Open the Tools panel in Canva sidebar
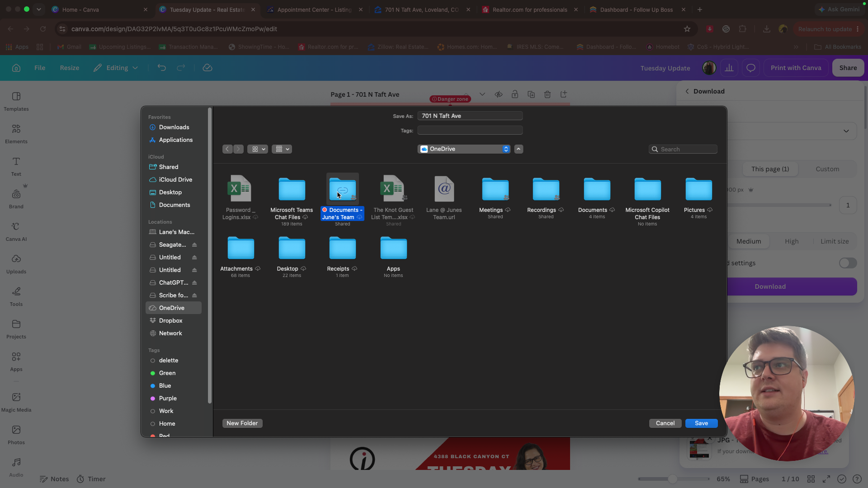The width and height of the screenshot is (868, 488). pyautogui.click(x=16, y=297)
